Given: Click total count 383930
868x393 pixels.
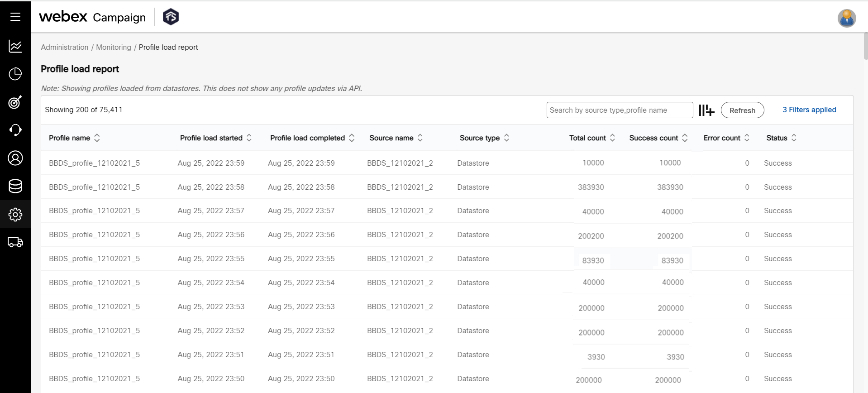Looking at the screenshot, I should (x=591, y=187).
